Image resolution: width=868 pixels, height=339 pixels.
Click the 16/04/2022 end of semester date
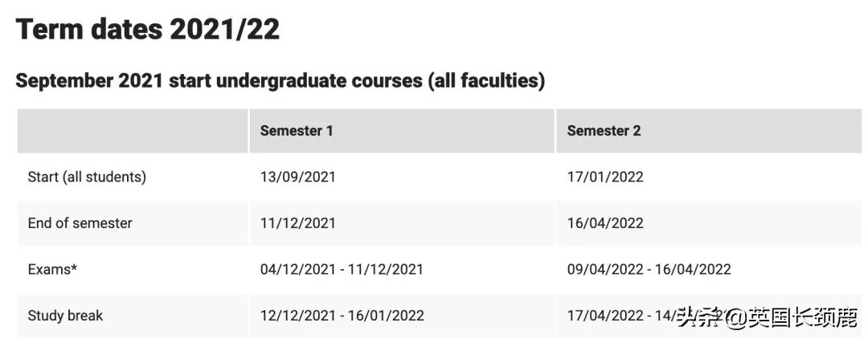point(605,223)
